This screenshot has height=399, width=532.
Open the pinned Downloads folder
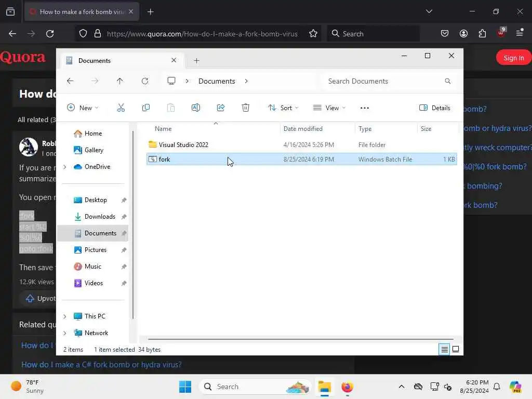click(100, 217)
